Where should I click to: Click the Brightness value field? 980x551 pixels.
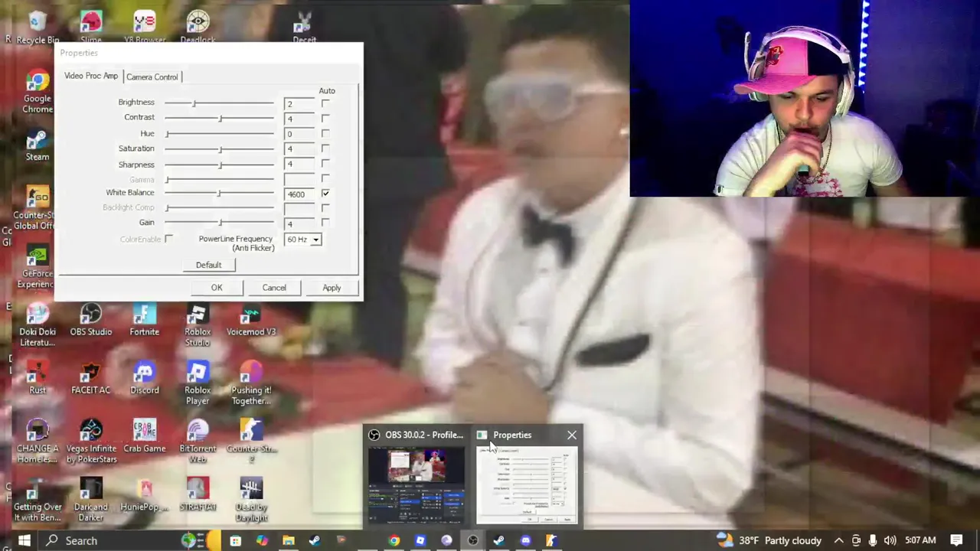[x=299, y=103]
